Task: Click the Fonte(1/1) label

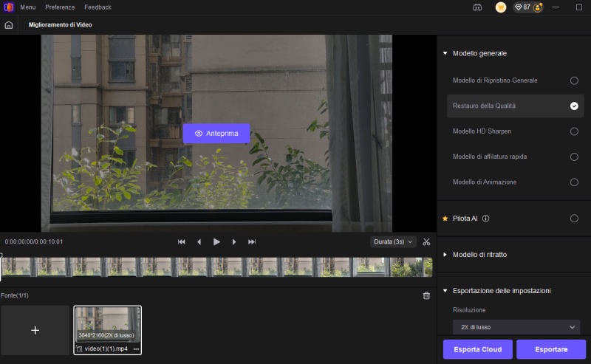Action: tap(15, 295)
